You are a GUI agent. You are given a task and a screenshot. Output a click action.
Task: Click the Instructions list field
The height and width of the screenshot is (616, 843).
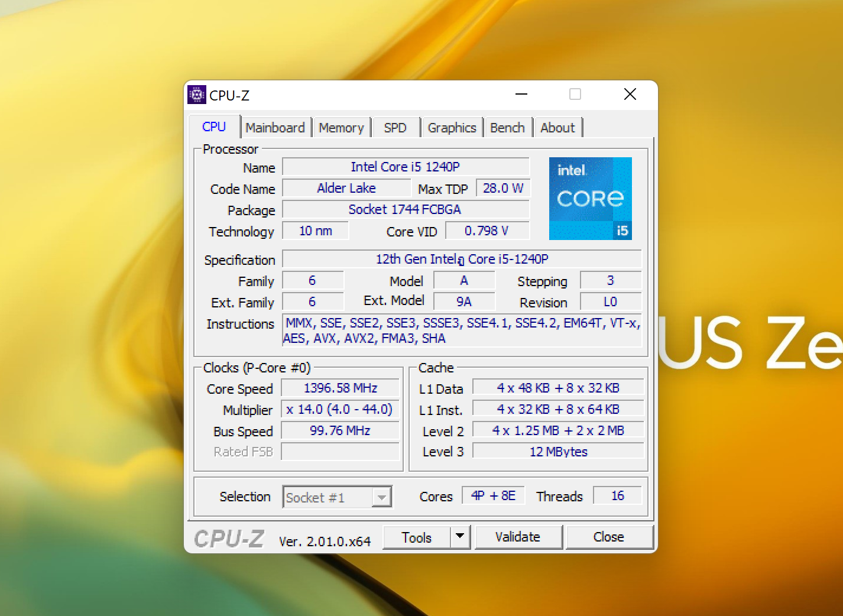tap(462, 330)
